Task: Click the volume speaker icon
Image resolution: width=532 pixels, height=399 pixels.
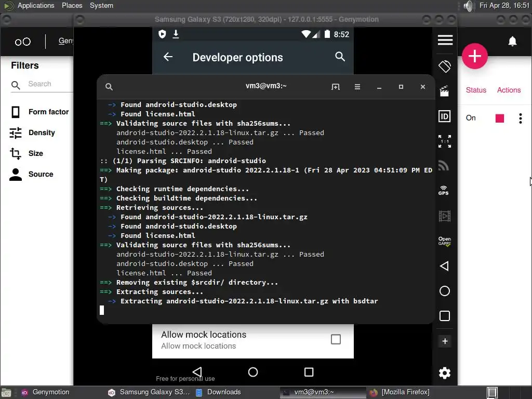Action: pos(468,6)
